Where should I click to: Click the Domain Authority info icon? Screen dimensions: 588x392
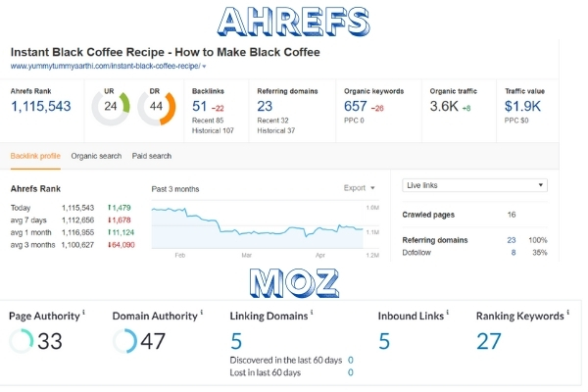coord(201,312)
